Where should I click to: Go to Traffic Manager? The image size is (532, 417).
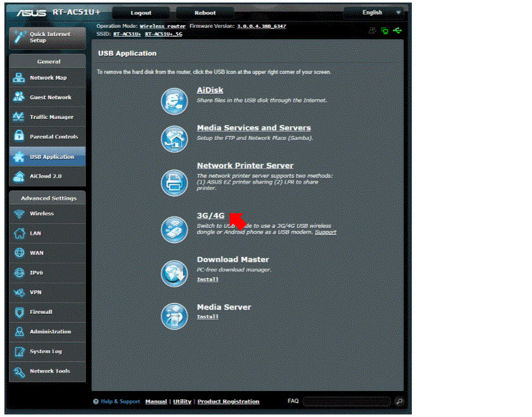click(47, 117)
